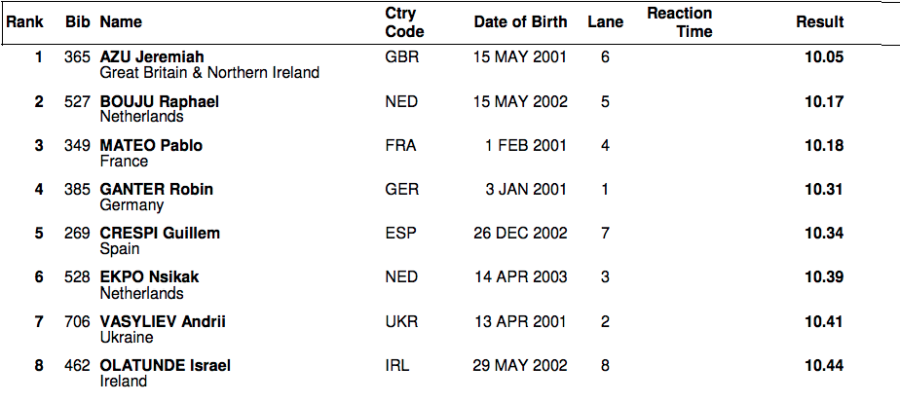Click the Lane column header

click(x=605, y=21)
